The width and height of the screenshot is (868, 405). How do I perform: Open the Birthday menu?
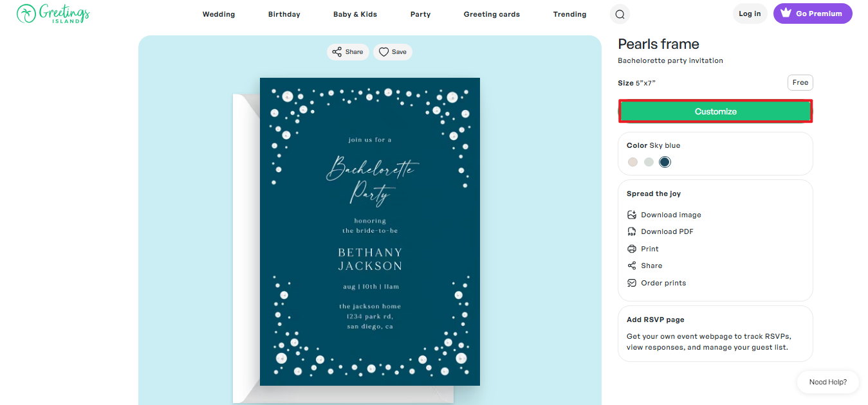[284, 14]
